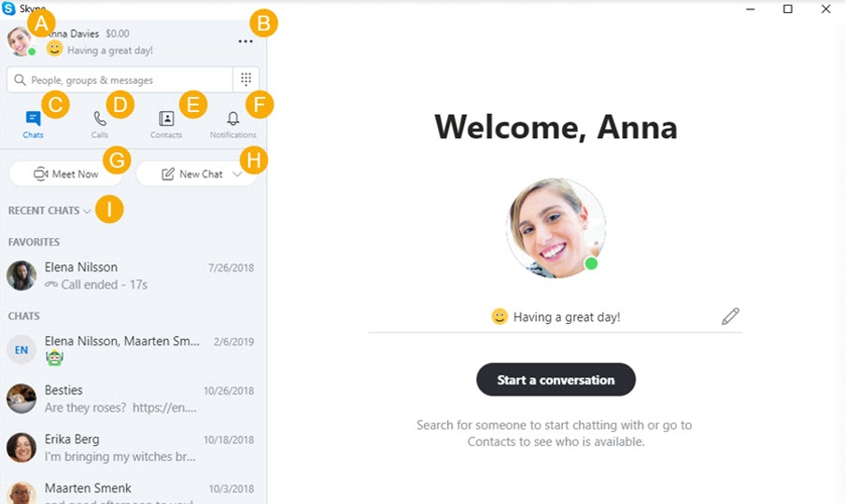Viewport: 845px width, 504px height.
Task: Click the large profile picture on welcome screen
Action: point(556,229)
